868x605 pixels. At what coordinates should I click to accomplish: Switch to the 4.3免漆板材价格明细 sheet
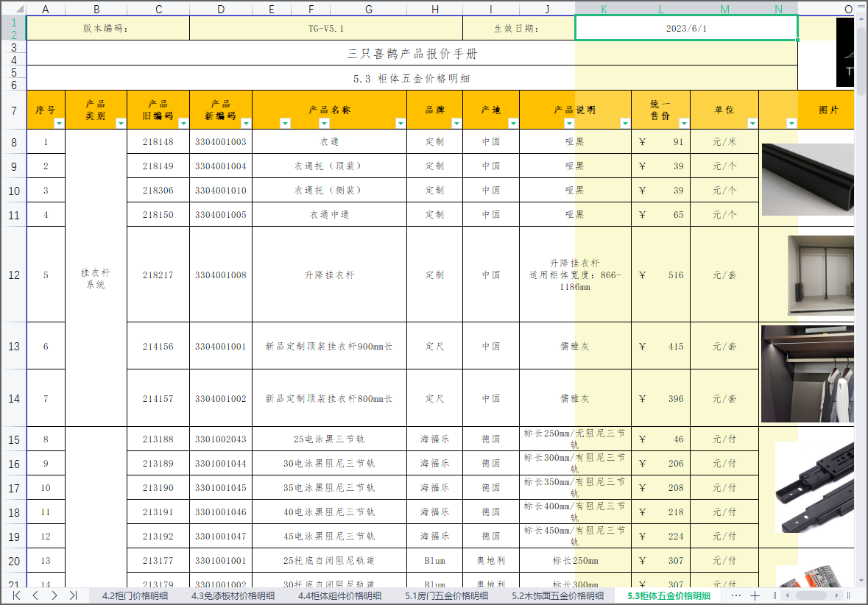(233, 596)
